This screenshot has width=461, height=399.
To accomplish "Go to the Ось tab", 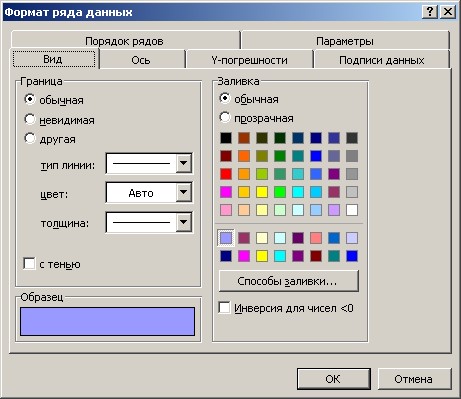I will [x=141, y=60].
